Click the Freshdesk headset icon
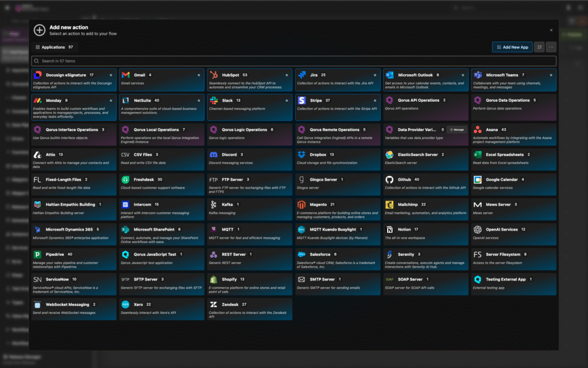This screenshot has width=588, height=368. tap(126, 179)
